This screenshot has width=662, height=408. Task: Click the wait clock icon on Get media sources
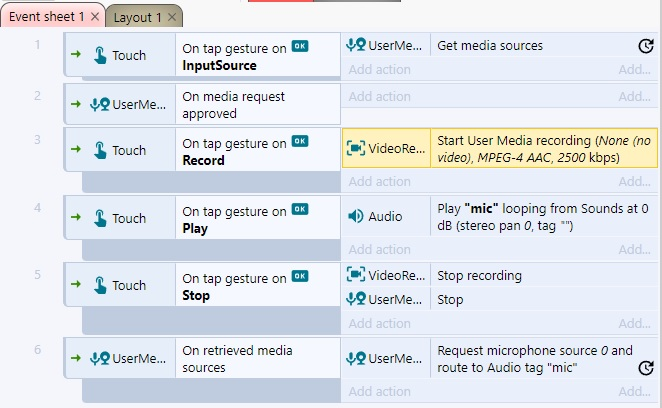(646, 46)
